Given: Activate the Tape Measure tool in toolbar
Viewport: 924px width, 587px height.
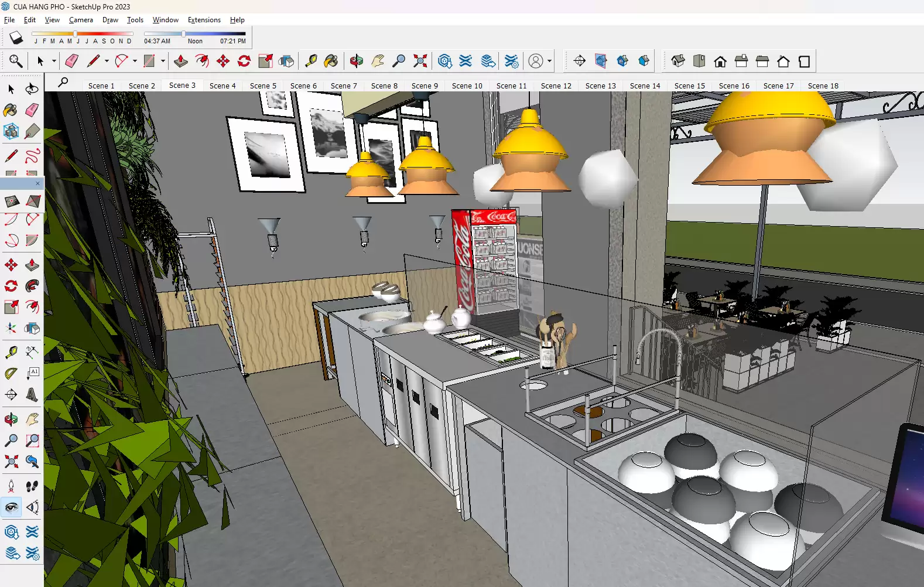Looking at the screenshot, I should pyautogui.click(x=311, y=61).
